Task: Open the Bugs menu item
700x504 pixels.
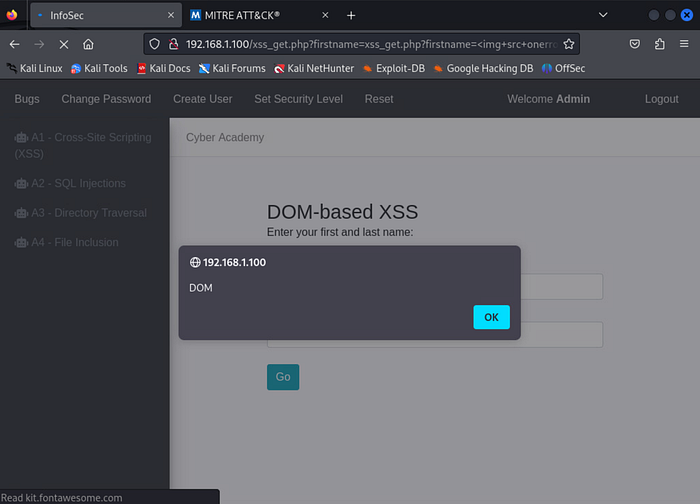Action: [27, 99]
